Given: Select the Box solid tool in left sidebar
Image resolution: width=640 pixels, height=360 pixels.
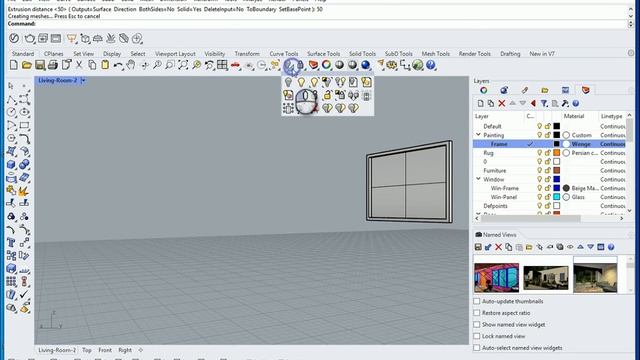Looking at the screenshot, I should pos(11,164).
